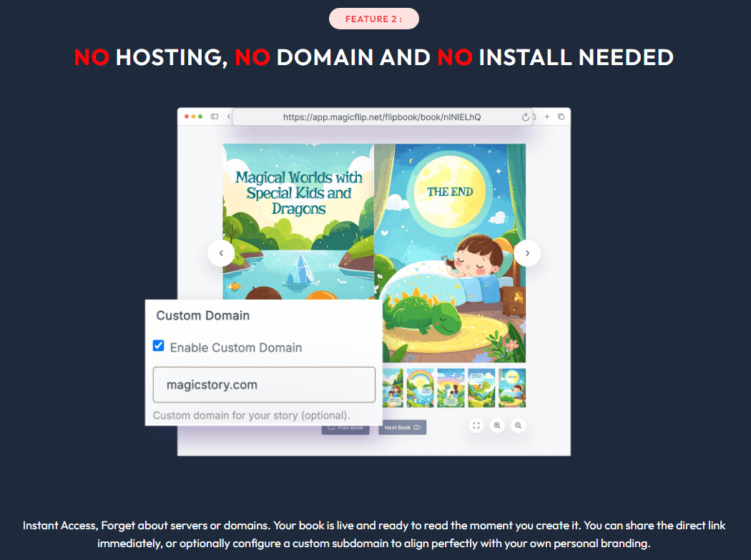
Task: Click the Feature 2 badge
Action: (x=374, y=19)
